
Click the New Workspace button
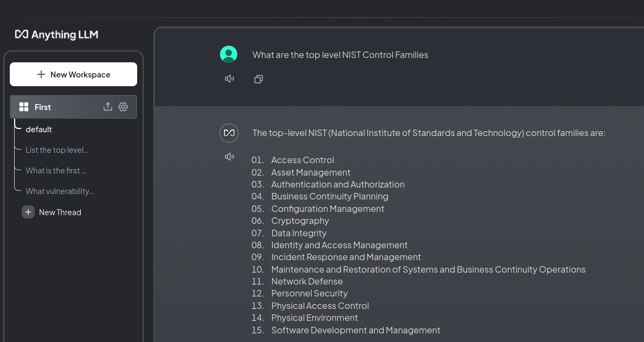click(73, 74)
